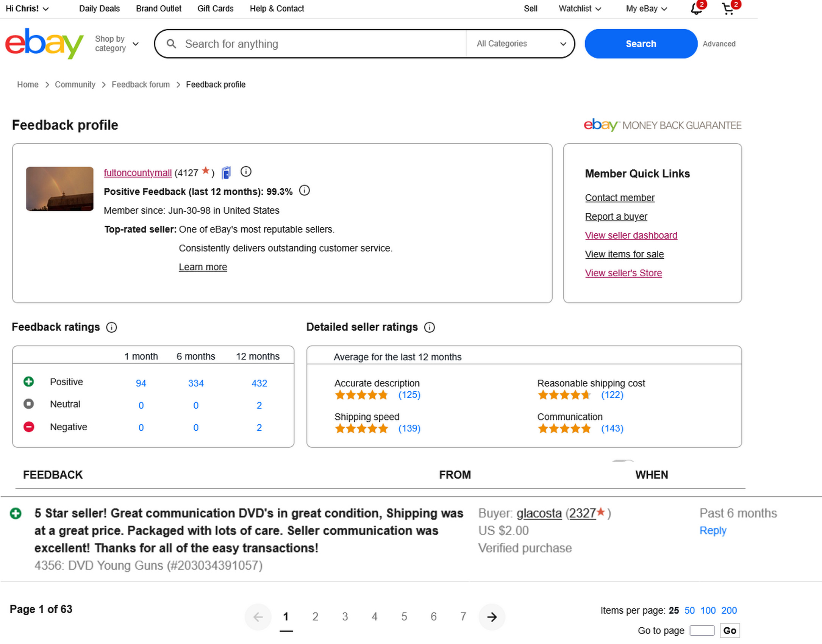Open the My eBay dropdown
The width and height of the screenshot is (822, 644).
point(646,9)
